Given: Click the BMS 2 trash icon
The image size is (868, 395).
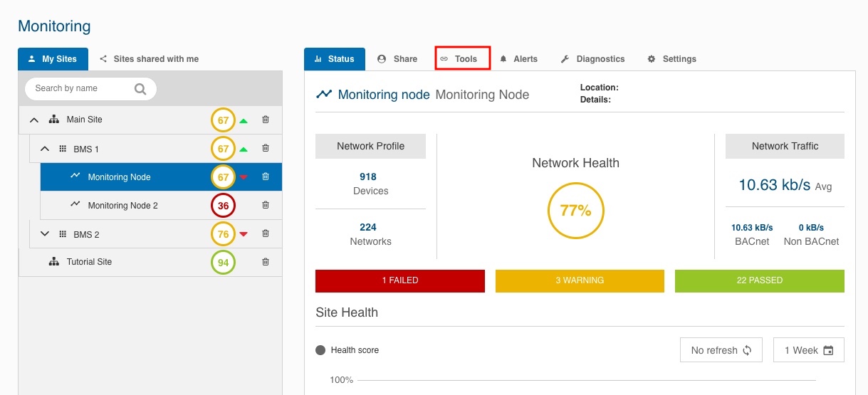Looking at the screenshot, I should coord(266,233).
